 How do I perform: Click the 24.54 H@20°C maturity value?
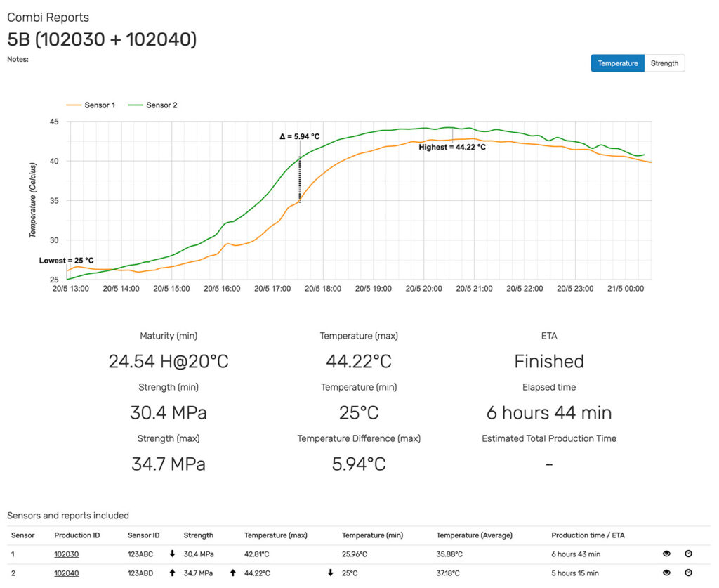click(169, 361)
